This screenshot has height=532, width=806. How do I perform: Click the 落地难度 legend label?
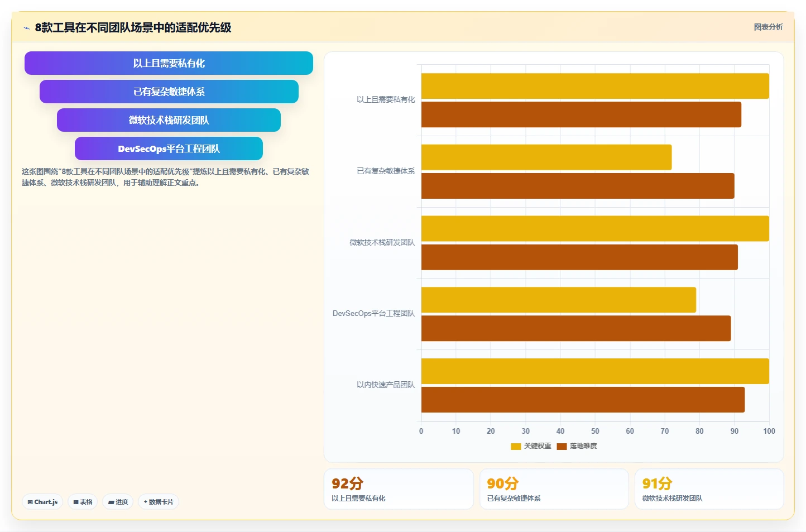click(x=583, y=446)
